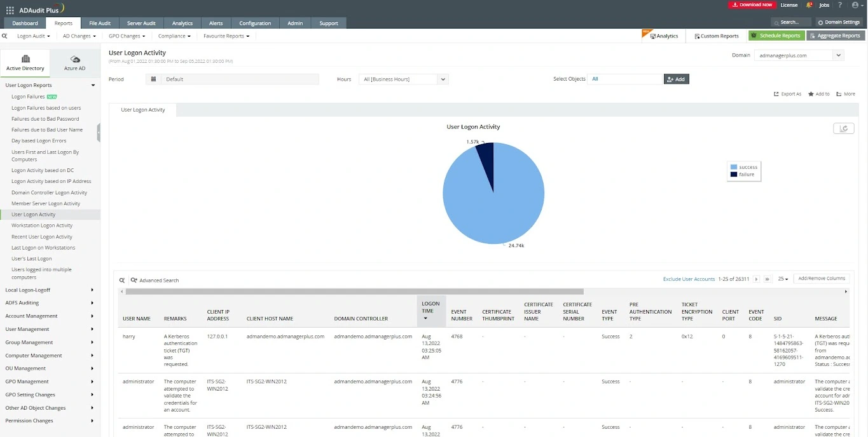Select the Azure AD cloud icon
The width and height of the screenshot is (868, 437).
75,60
